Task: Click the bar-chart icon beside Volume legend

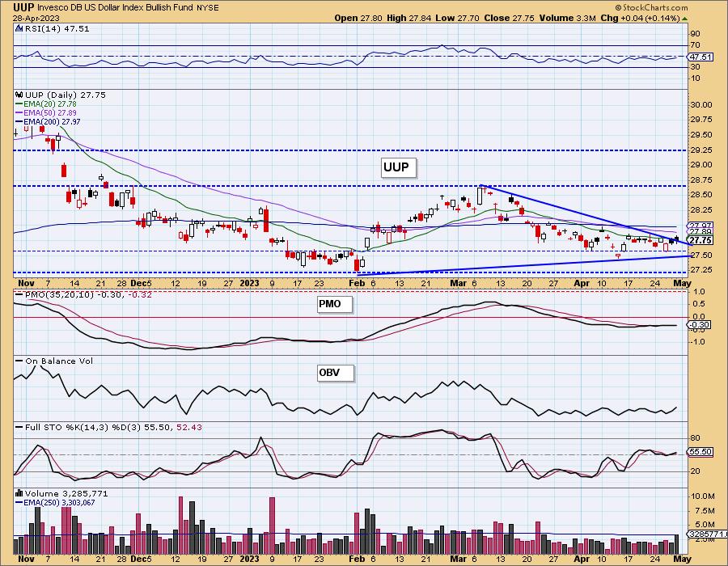Action: pyautogui.click(x=19, y=493)
